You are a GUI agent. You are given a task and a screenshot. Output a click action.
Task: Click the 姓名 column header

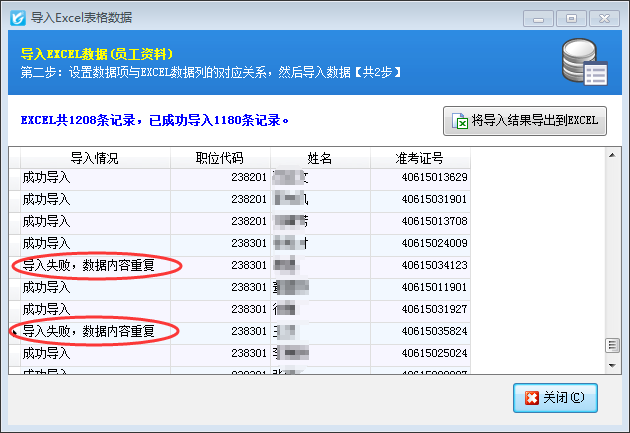coord(320,158)
